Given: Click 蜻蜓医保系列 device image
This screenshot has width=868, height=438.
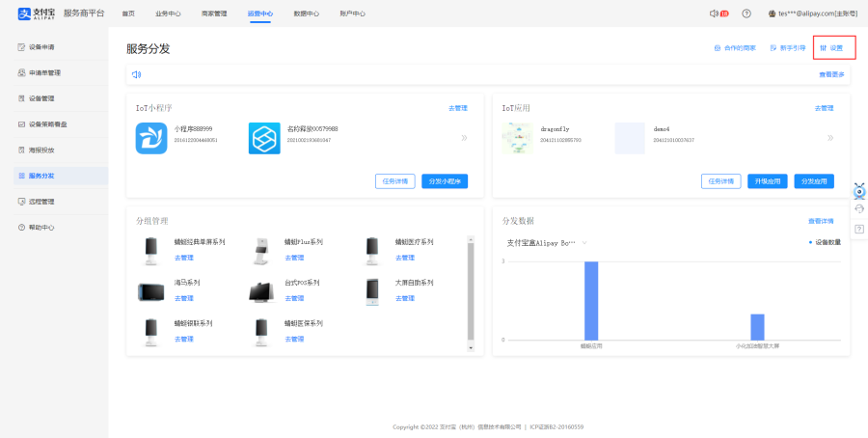Looking at the screenshot, I should tap(260, 332).
